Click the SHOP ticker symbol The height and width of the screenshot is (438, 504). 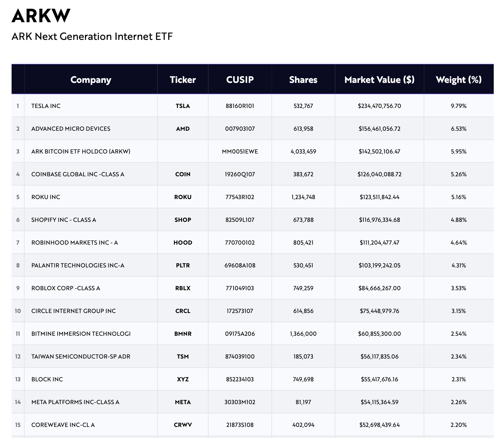tap(183, 220)
